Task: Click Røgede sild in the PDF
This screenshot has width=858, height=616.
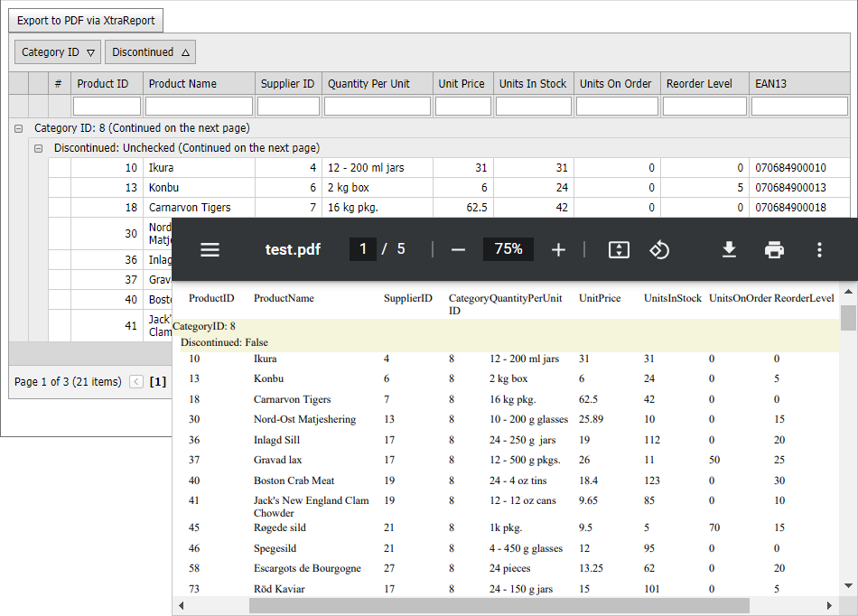Action: pos(280,527)
